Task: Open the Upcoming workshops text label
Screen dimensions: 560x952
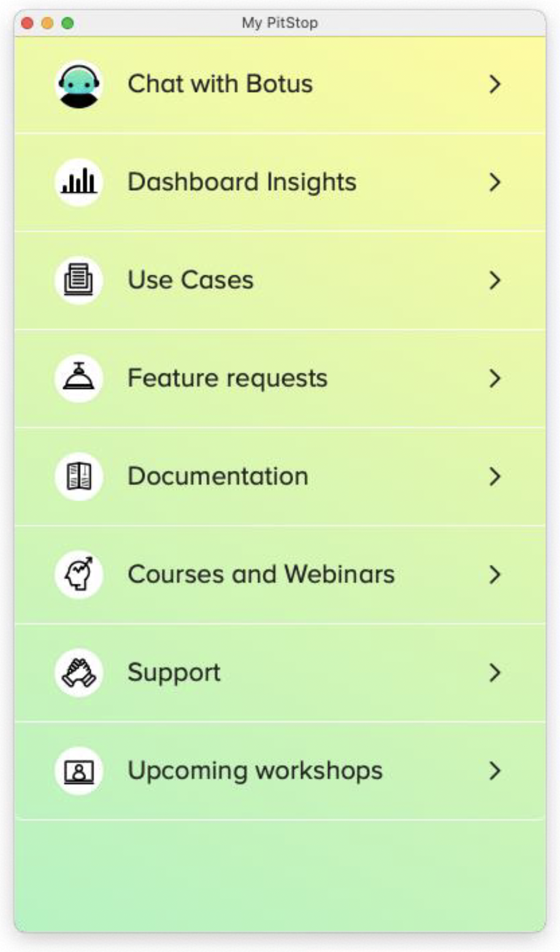Action: tap(255, 771)
